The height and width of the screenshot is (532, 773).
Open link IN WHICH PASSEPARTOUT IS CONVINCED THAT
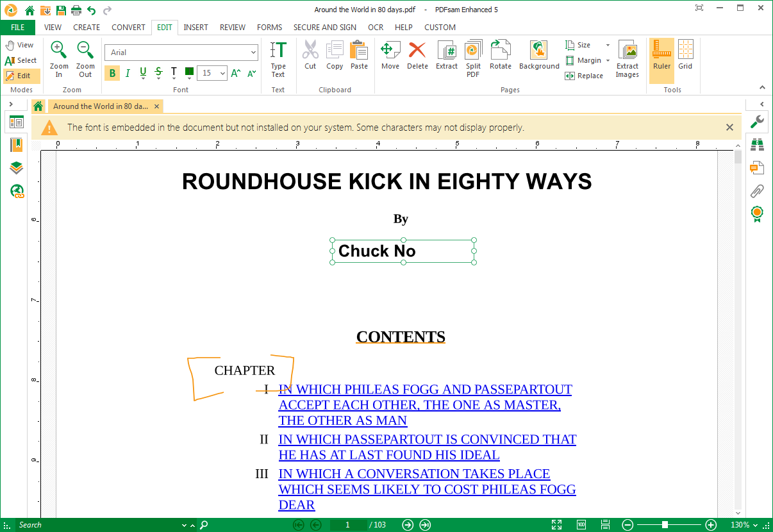click(x=428, y=439)
